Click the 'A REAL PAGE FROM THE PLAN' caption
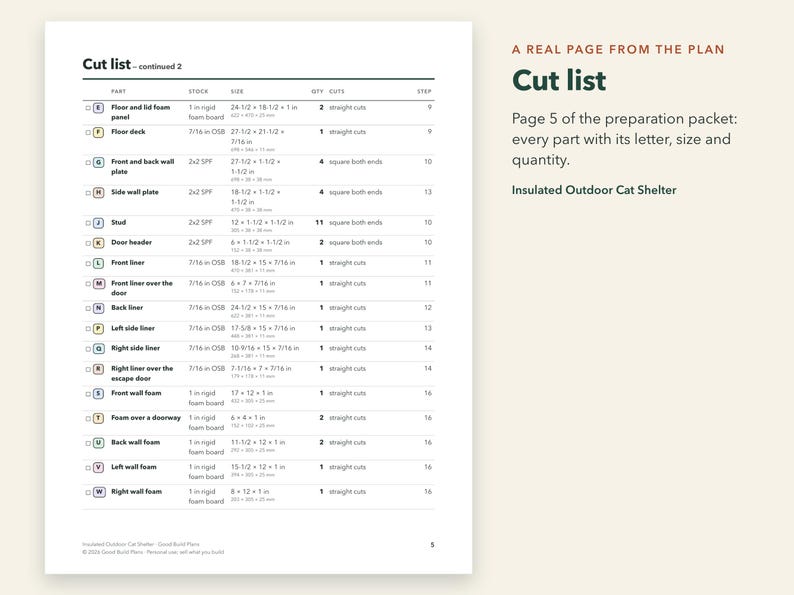The height and width of the screenshot is (595, 794). tap(618, 50)
